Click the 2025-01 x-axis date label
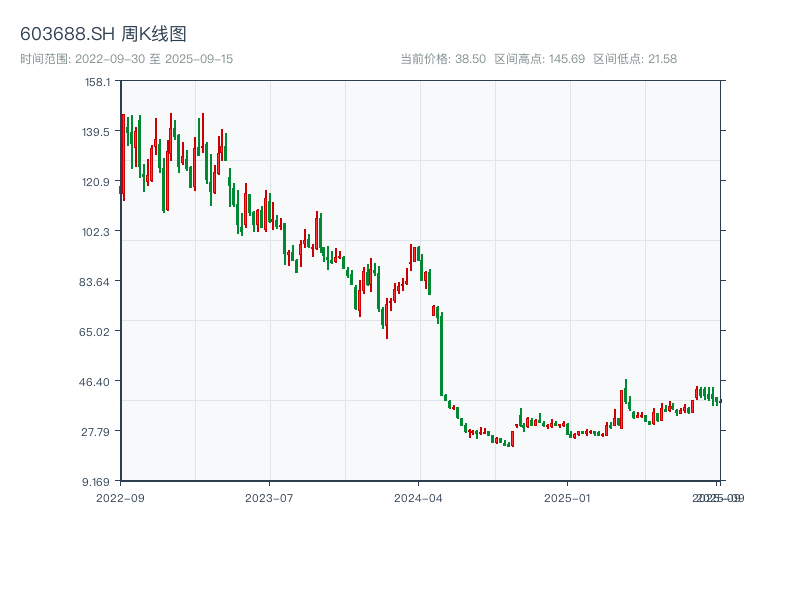 tap(569, 497)
